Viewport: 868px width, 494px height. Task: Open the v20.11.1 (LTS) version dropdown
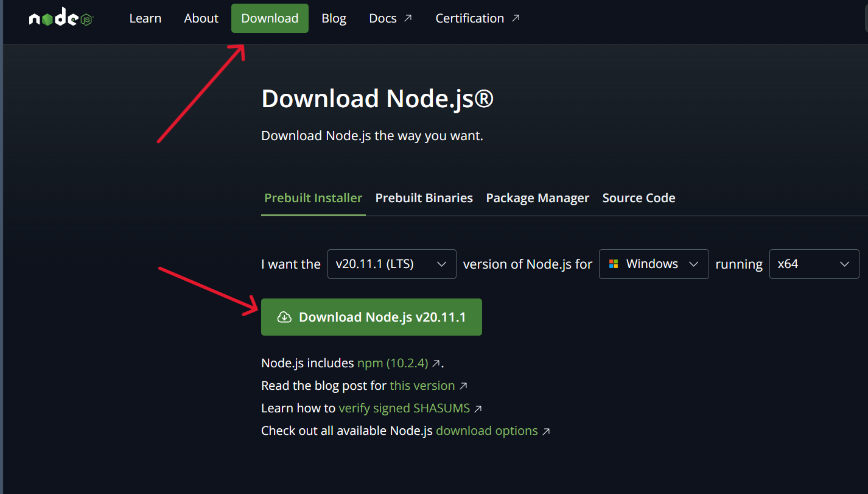[391, 264]
